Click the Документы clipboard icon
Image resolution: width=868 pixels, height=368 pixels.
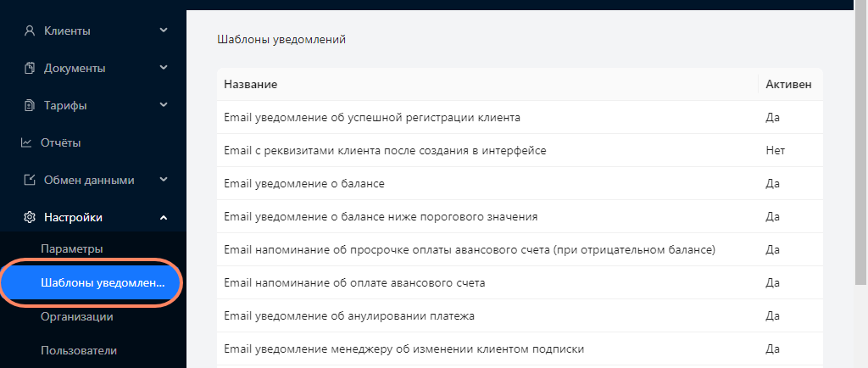[30, 68]
